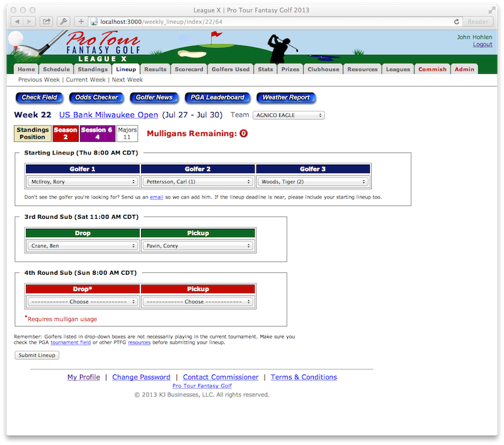Open the Share icon in the toolbar
This screenshot has height=445, width=504.
click(x=47, y=21)
